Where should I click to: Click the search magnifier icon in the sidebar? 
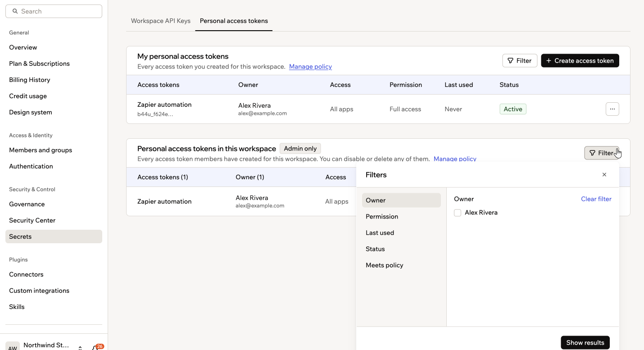pos(15,11)
